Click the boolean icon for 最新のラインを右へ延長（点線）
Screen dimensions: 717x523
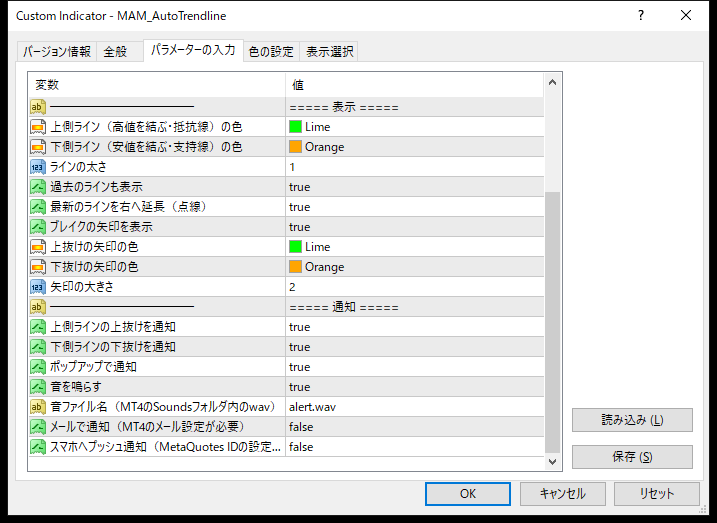[38, 207]
